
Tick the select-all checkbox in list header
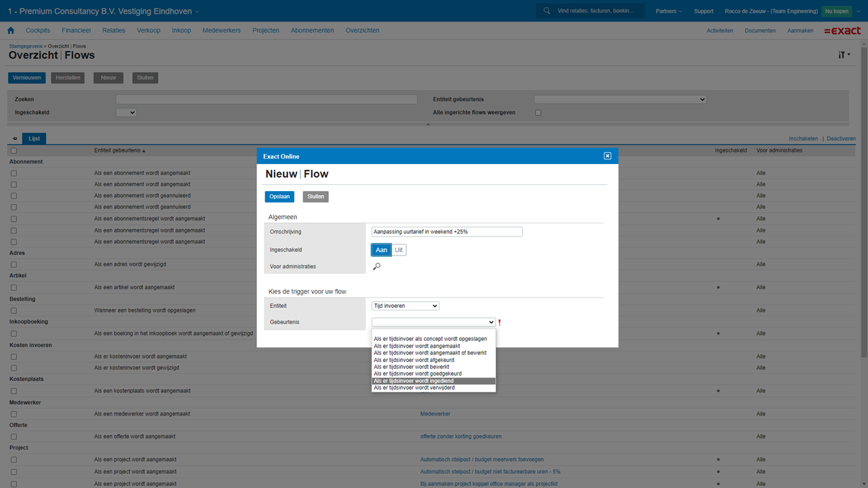pyautogui.click(x=14, y=150)
